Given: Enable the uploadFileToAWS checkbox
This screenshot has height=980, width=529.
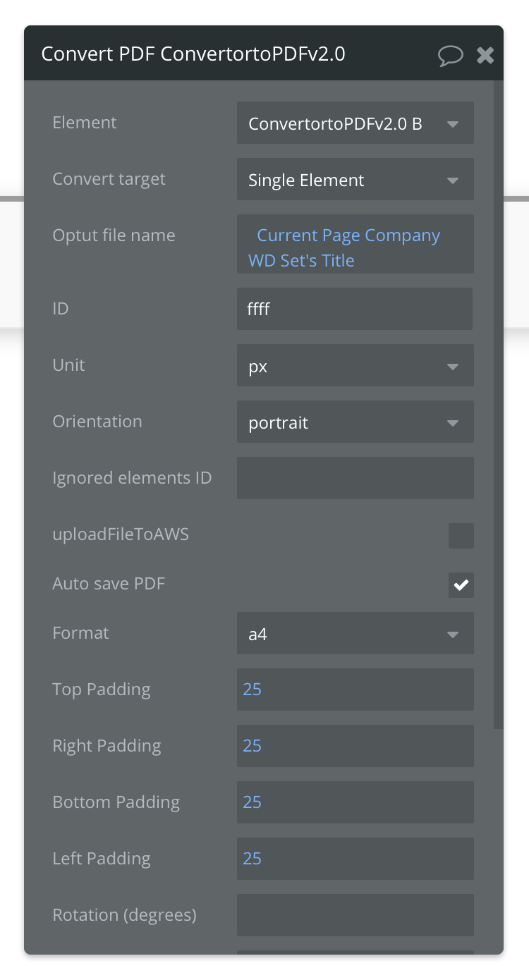Looking at the screenshot, I should pyautogui.click(x=461, y=536).
